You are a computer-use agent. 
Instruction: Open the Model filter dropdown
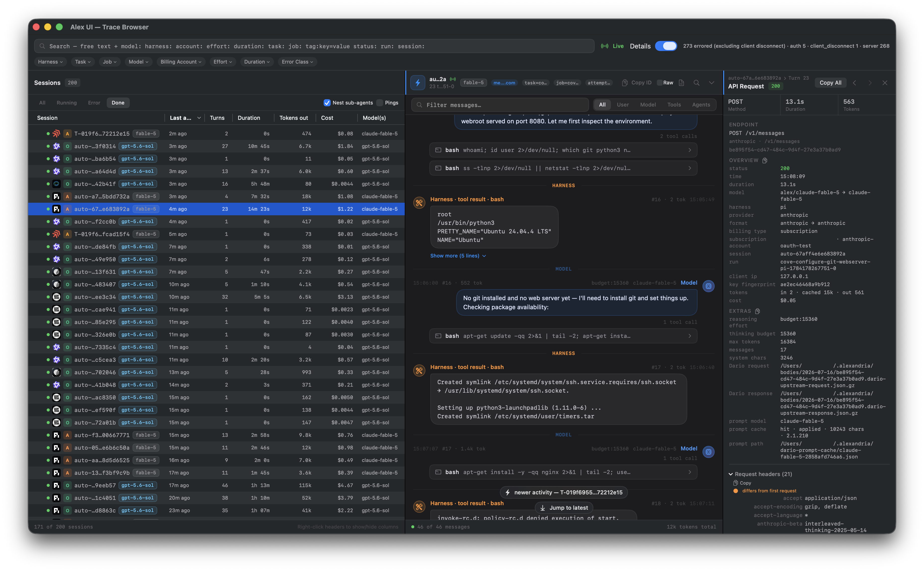(139, 62)
